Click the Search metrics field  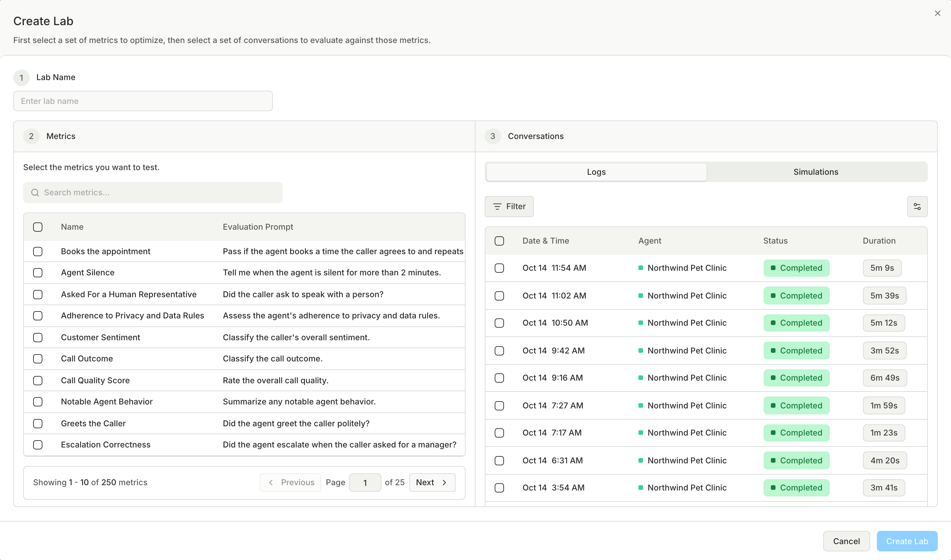153,193
